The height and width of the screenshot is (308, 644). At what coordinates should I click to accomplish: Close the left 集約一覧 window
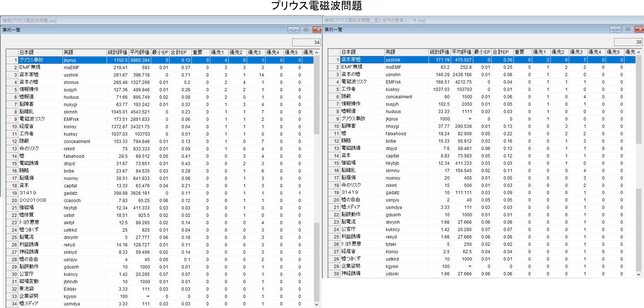tap(318, 30)
